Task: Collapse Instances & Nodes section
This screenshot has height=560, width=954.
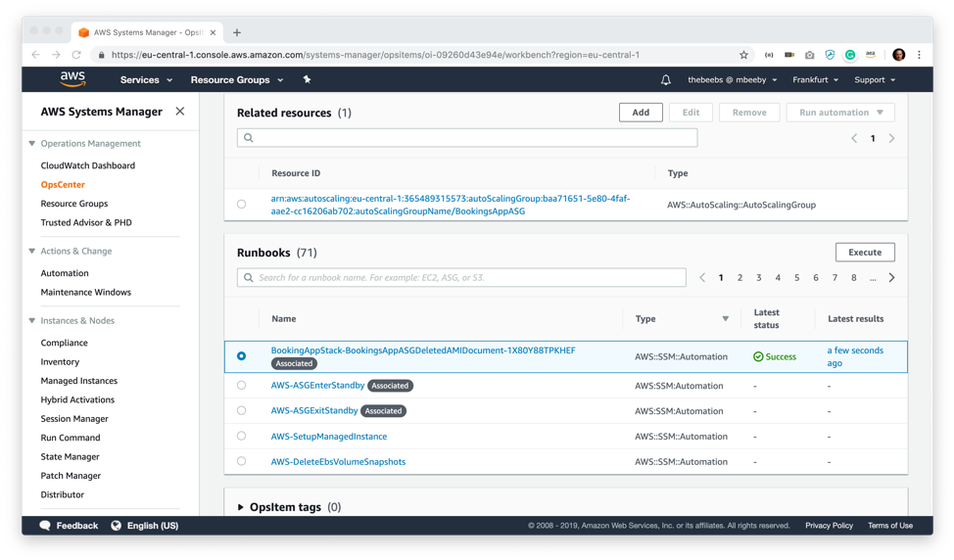Action: coord(32,320)
